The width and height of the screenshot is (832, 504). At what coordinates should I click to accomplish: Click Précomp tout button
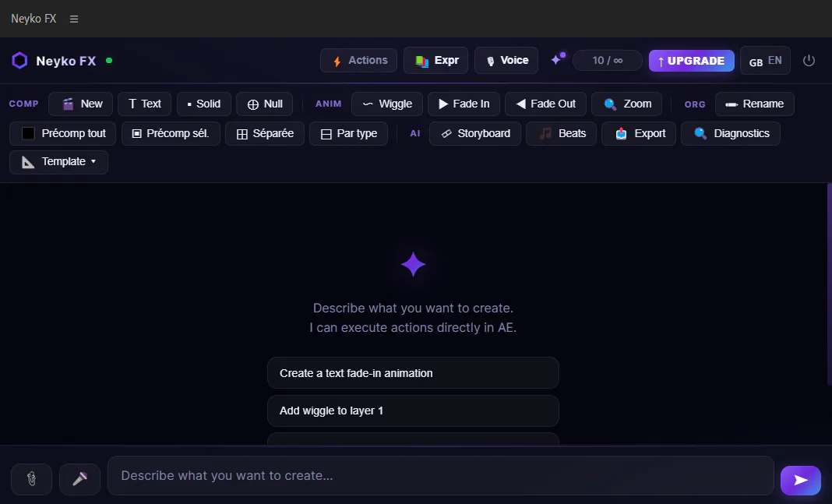pyautogui.click(x=62, y=134)
